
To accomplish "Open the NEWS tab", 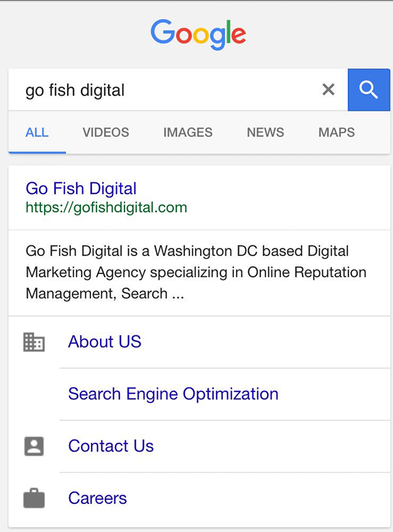I will pos(265,132).
